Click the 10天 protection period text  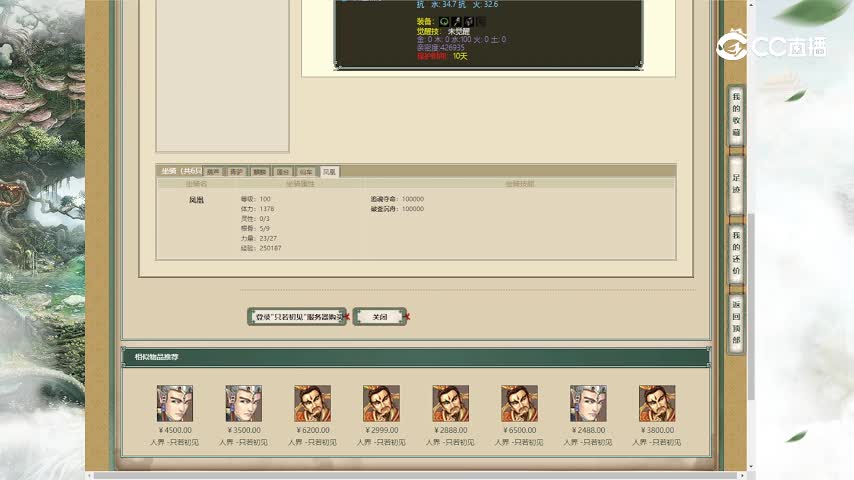[x=460, y=56]
